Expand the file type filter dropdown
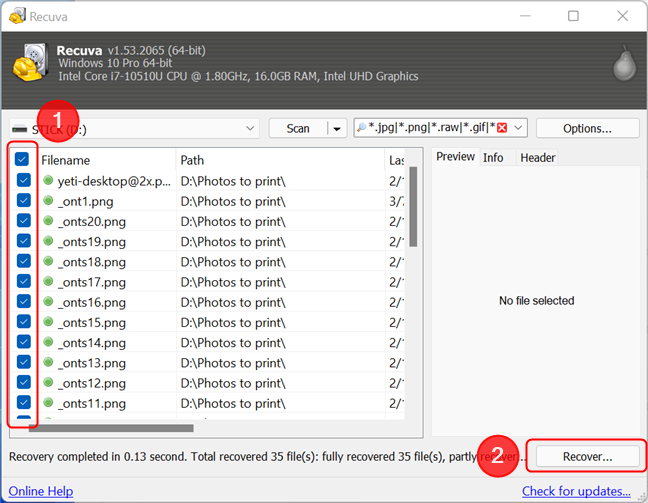The height and width of the screenshot is (503, 648). (518, 128)
